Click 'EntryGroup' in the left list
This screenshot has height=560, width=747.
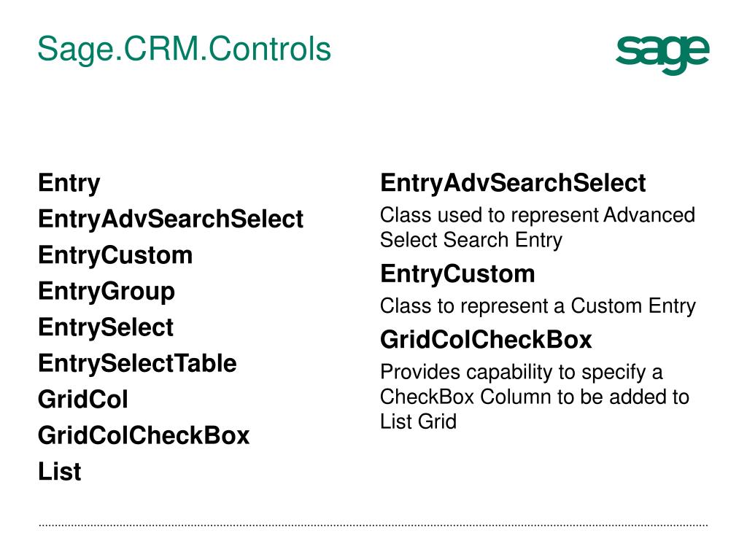tap(107, 292)
